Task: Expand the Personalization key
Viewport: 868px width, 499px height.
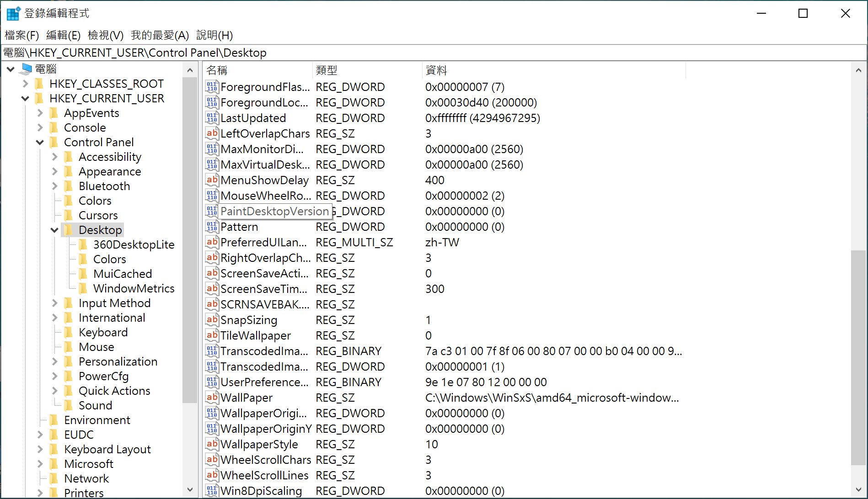Action: (54, 361)
